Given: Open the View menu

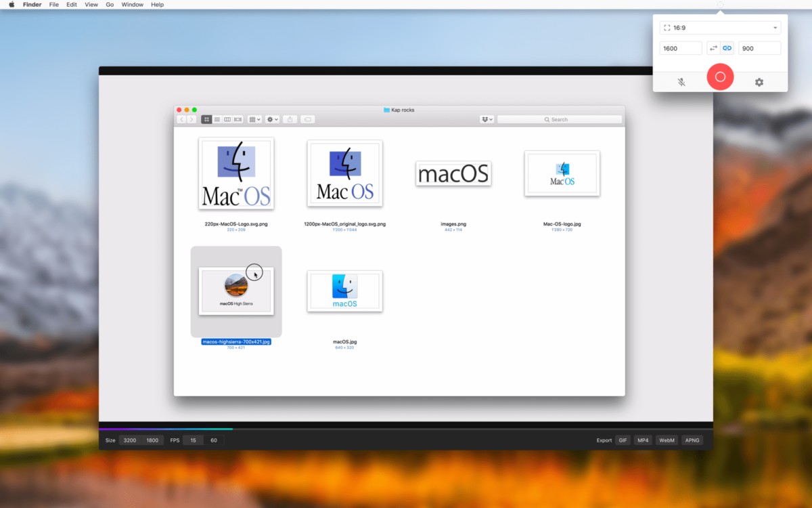Looking at the screenshot, I should (x=91, y=5).
